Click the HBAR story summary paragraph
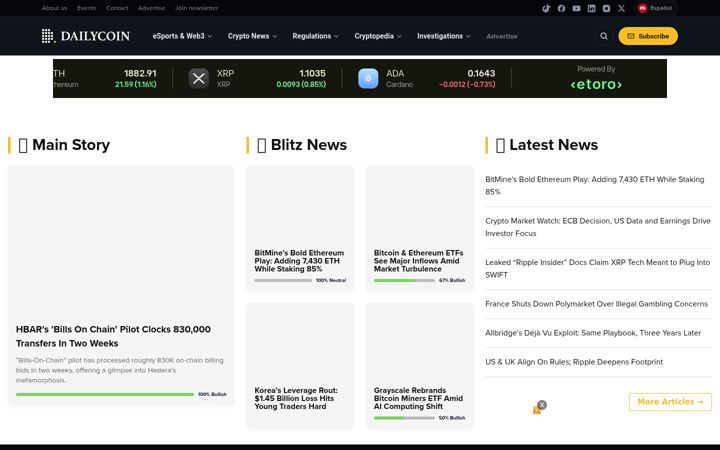 120,370
